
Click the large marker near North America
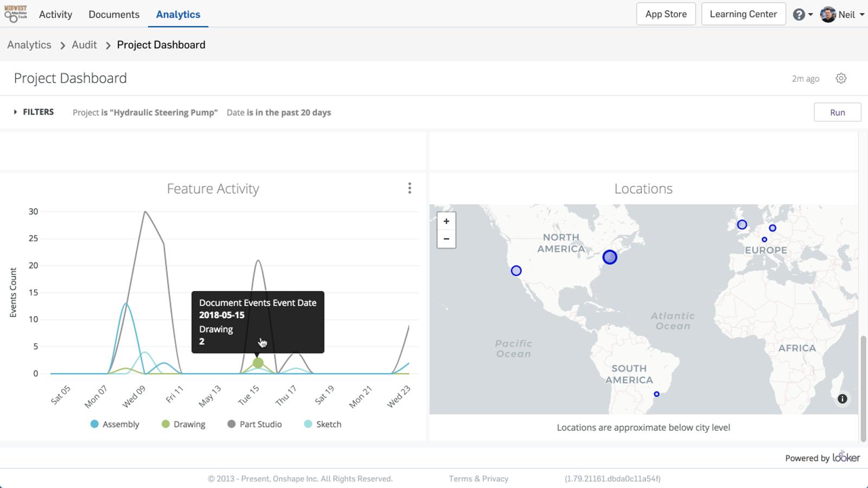pyautogui.click(x=610, y=257)
